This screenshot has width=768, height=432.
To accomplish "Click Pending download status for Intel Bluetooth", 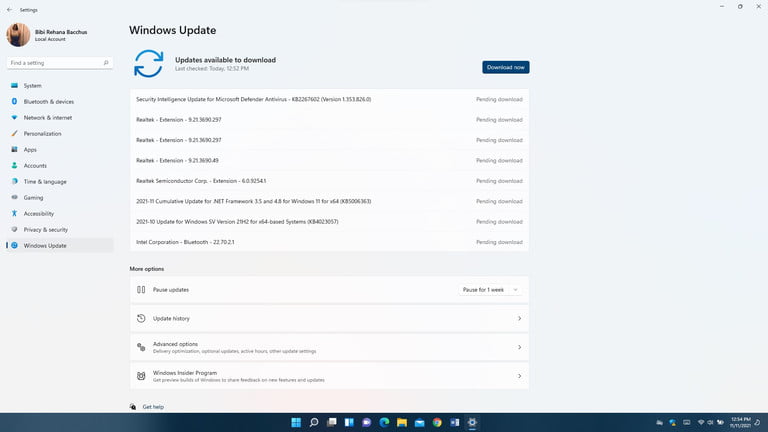I will [499, 242].
